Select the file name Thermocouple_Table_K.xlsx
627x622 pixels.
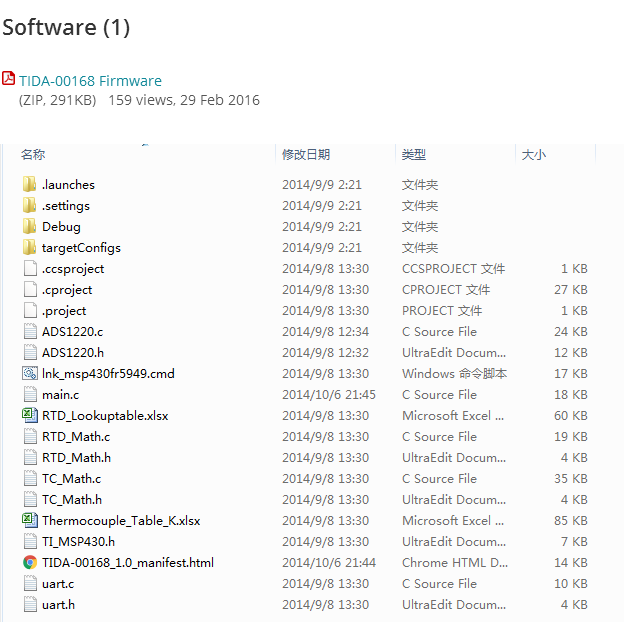click(121, 520)
